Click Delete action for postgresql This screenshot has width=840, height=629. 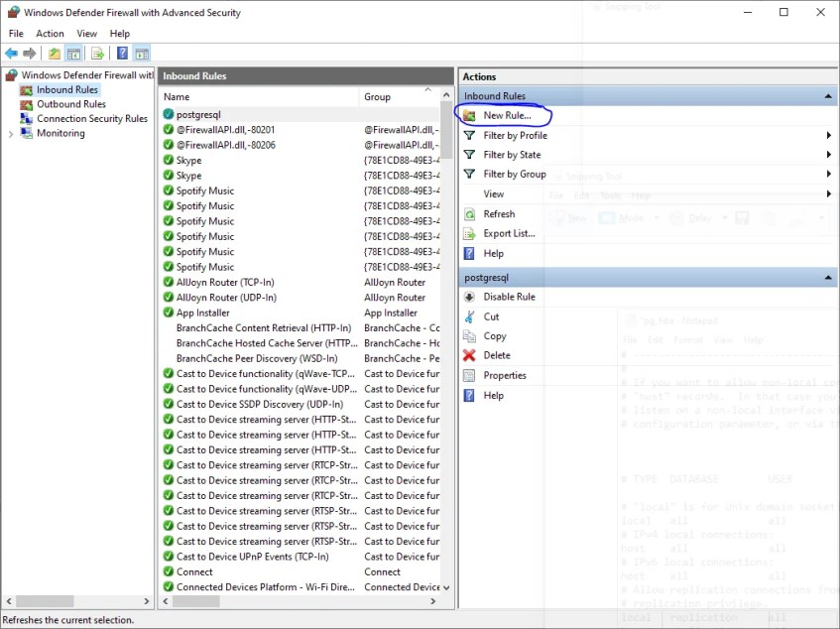(x=497, y=355)
